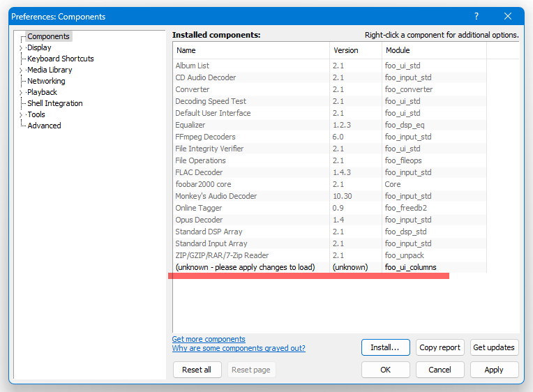Sort components by Version column header
The width and height of the screenshot is (533, 392).
[x=356, y=50]
